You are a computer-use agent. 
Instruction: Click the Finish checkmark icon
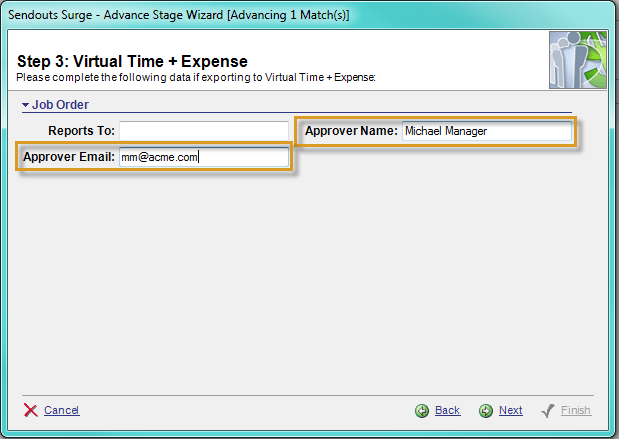click(x=548, y=411)
